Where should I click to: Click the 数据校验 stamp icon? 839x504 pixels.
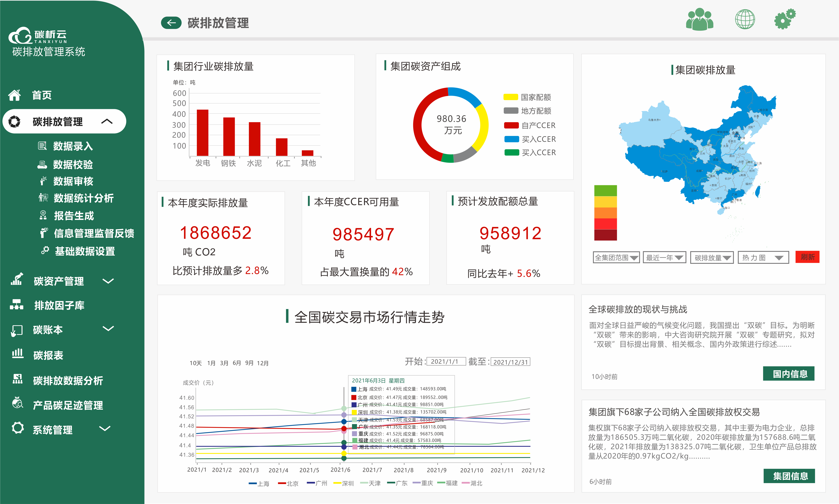point(42,165)
